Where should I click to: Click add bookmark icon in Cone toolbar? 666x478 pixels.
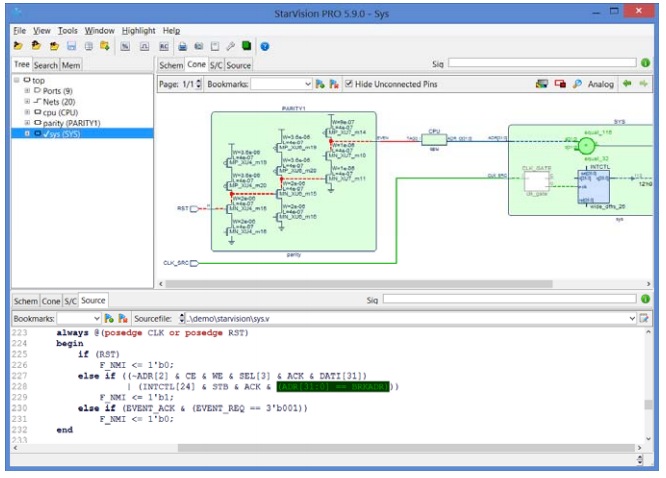click(320, 84)
